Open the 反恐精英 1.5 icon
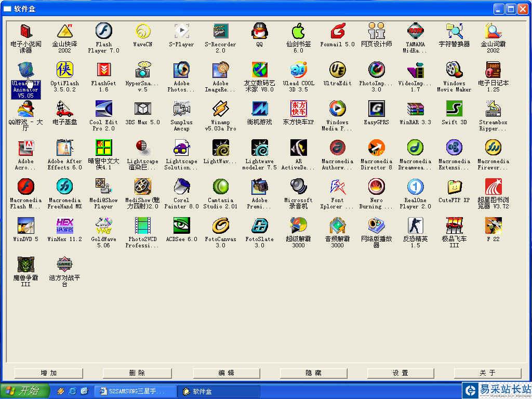Screen dimensions: 532x399 (x=415, y=225)
